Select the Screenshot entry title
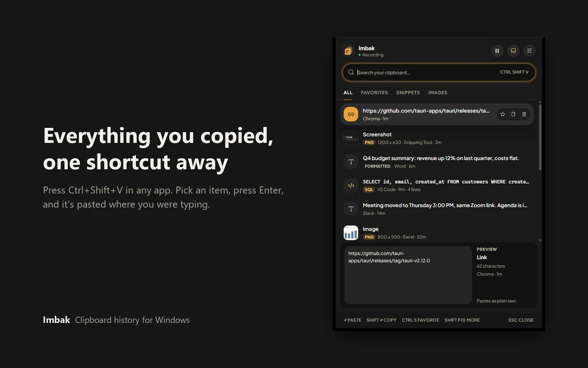Viewport: 588px width, 368px height. (377, 134)
